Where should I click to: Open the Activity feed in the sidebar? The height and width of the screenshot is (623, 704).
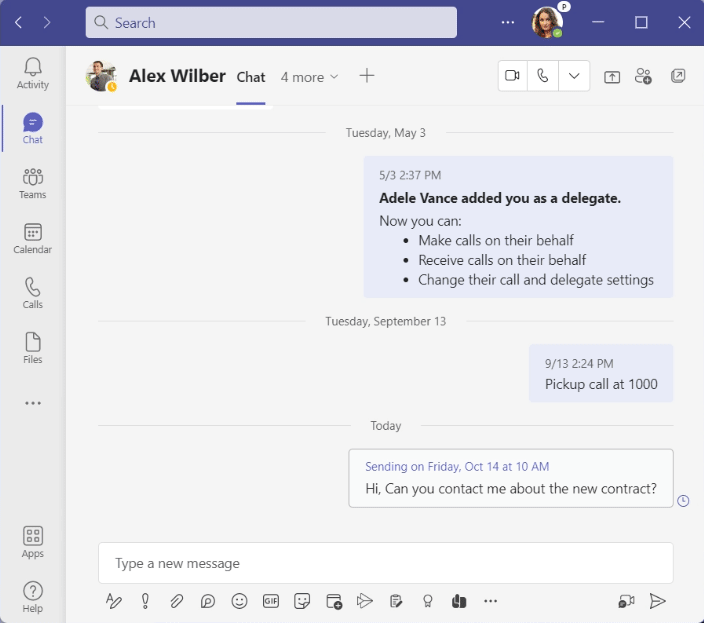[x=33, y=74]
